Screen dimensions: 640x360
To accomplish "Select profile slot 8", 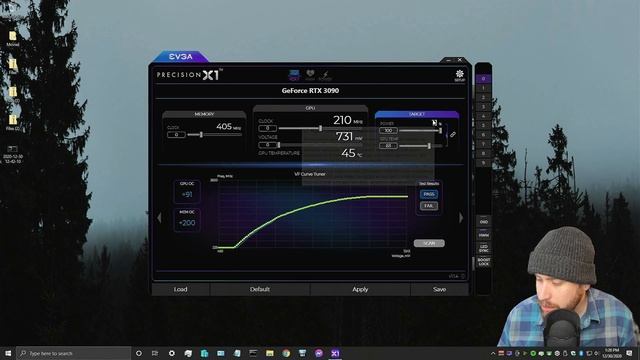I will [483, 153].
